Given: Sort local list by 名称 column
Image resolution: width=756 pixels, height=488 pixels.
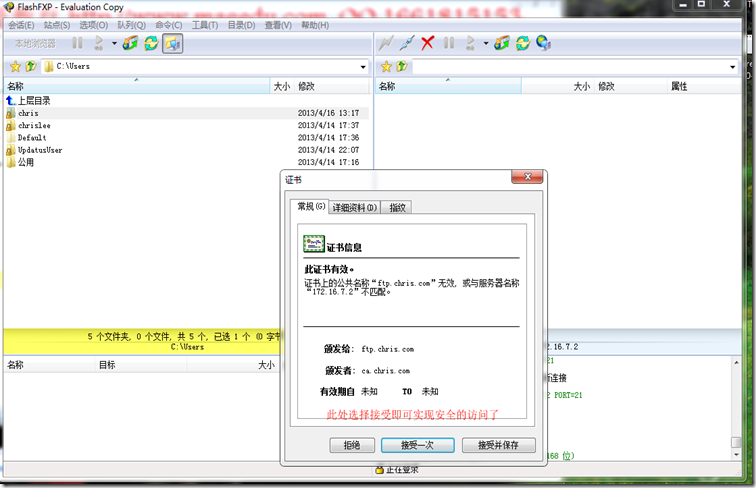Looking at the screenshot, I should click(x=137, y=86).
